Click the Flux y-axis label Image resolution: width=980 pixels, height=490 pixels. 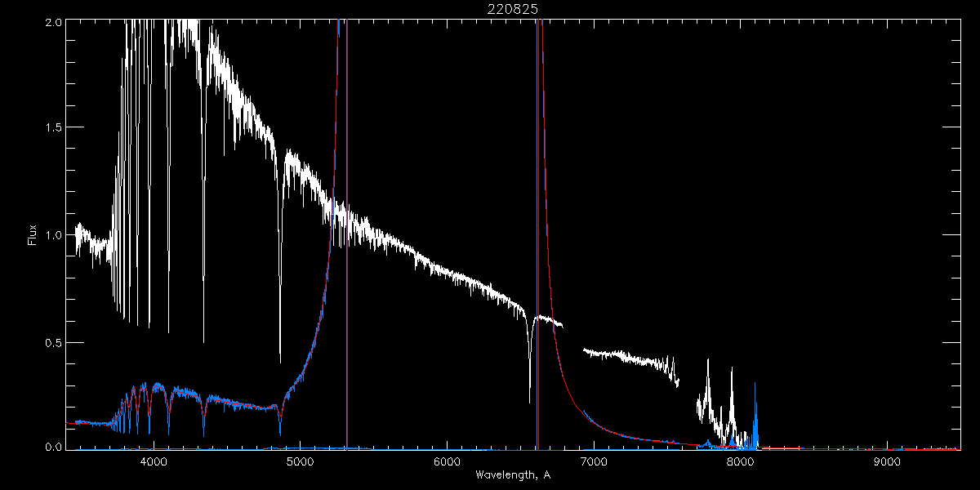(x=33, y=235)
